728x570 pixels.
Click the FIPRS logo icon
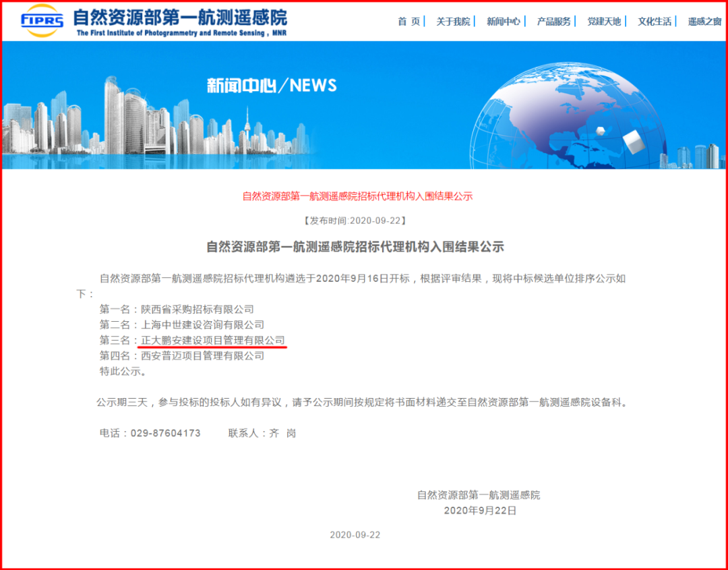click(x=42, y=20)
